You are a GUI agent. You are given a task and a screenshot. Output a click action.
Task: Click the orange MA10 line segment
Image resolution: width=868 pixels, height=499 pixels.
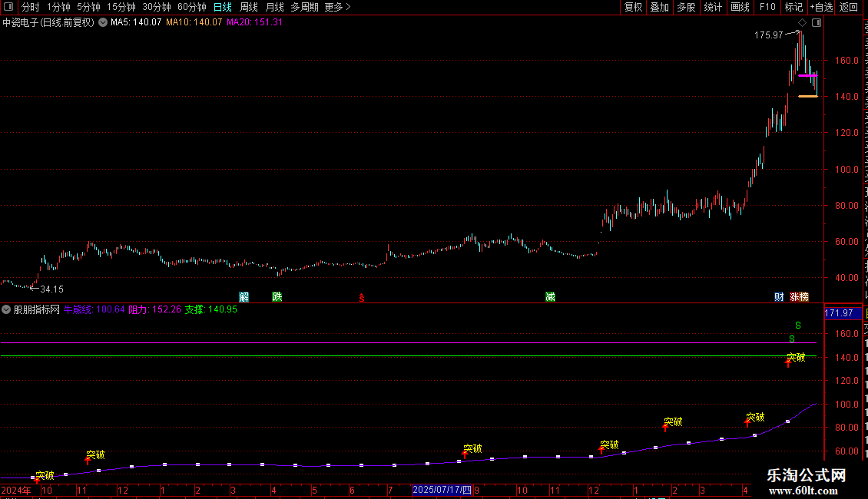coord(807,96)
